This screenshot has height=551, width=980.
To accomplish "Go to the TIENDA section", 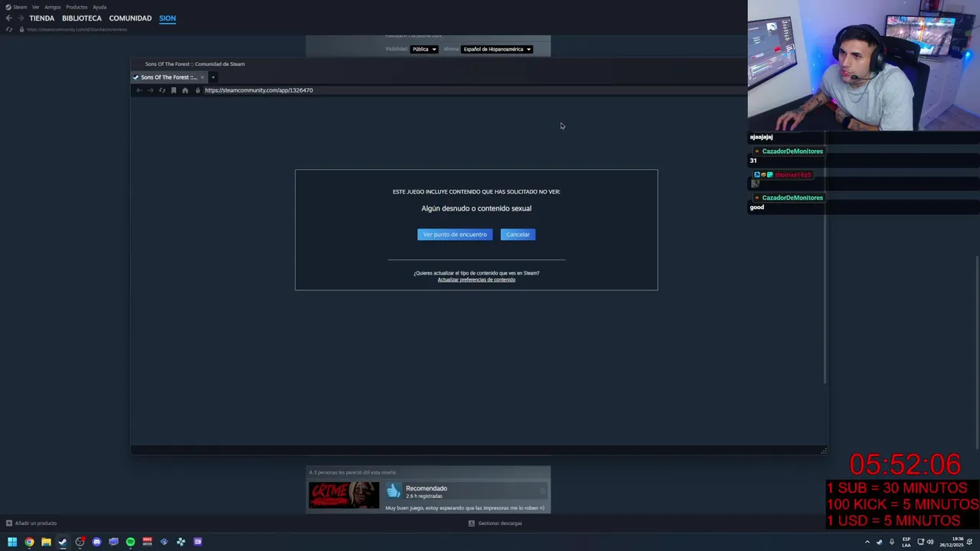I will 41,18.
